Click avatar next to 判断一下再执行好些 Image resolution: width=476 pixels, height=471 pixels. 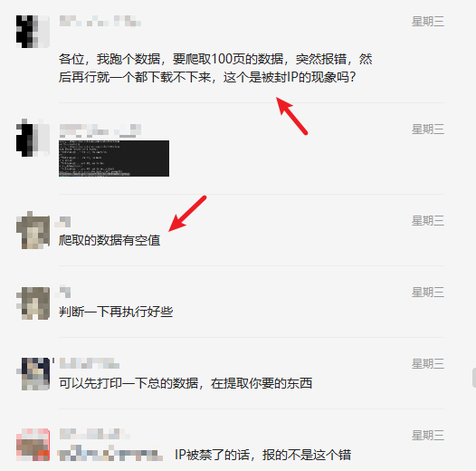[x=33, y=303]
